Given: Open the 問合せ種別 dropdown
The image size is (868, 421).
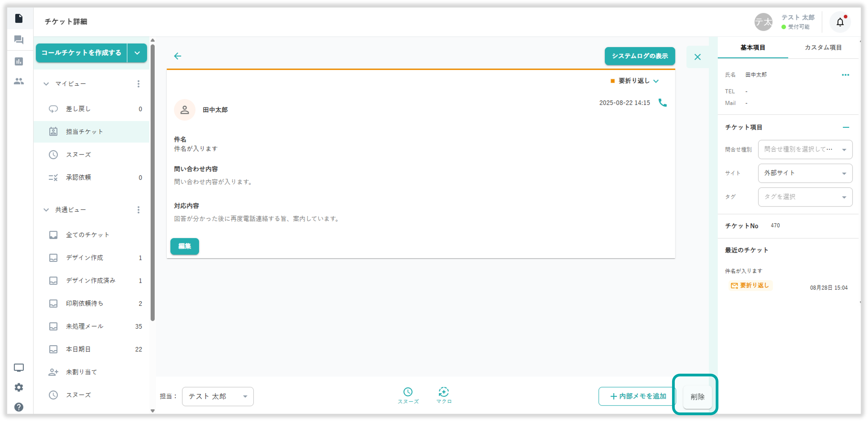Looking at the screenshot, I should pyautogui.click(x=805, y=149).
